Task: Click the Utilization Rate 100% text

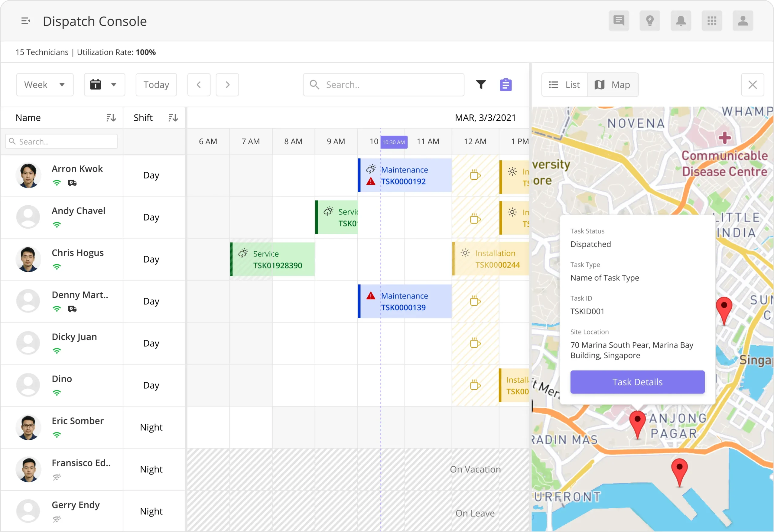Action: 116,52
